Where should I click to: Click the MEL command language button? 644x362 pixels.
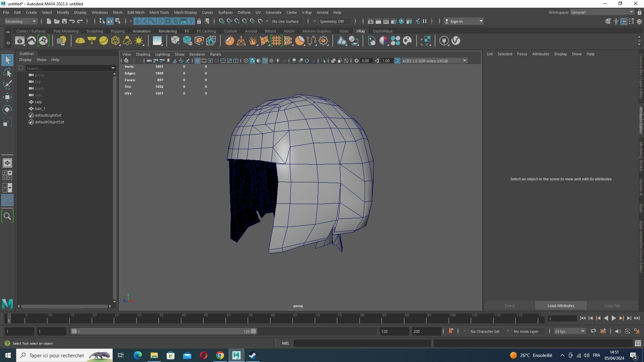click(x=285, y=343)
